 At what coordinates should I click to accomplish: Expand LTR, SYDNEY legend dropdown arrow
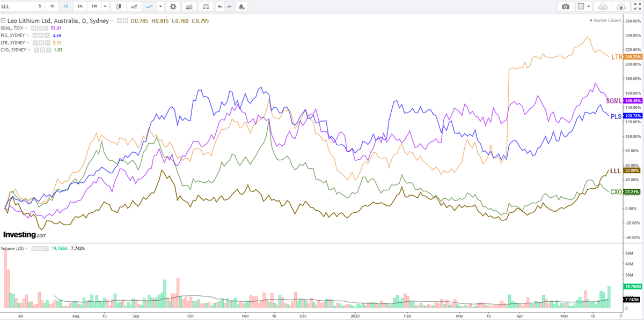point(28,43)
